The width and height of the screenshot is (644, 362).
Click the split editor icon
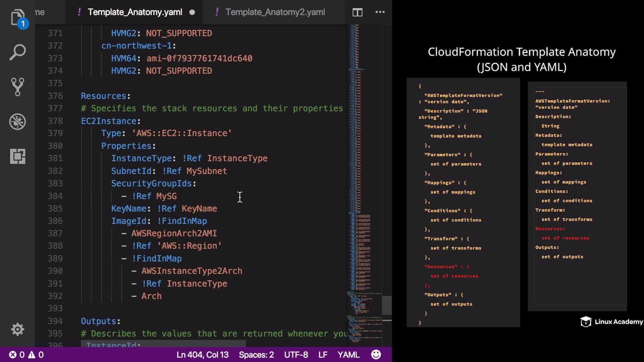pos(357,12)
